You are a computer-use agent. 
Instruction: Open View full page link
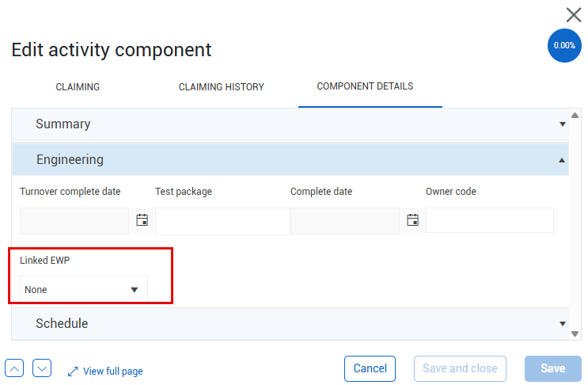pos(113,372)
